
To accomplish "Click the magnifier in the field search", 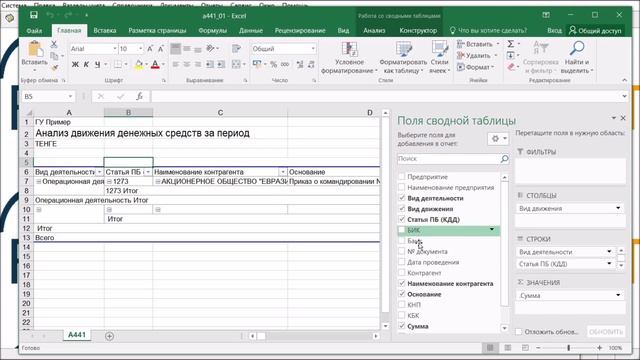I will (504, 159).
